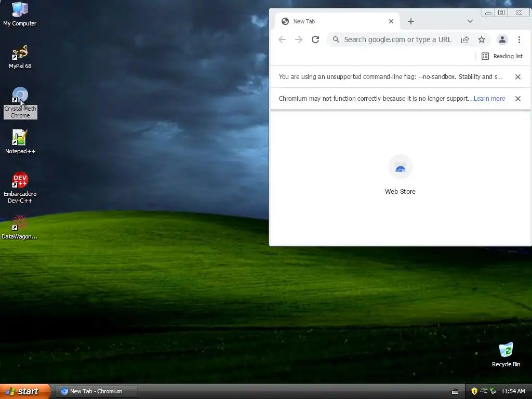Go back with the browser back arrow
The height and width of the screenshot is (399, 532).
282,39
